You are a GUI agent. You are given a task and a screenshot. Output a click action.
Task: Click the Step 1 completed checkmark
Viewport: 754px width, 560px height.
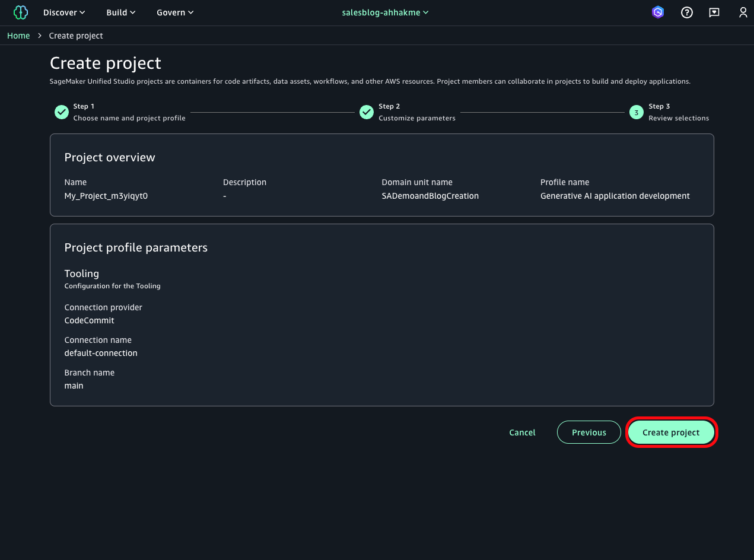[61, 112]
